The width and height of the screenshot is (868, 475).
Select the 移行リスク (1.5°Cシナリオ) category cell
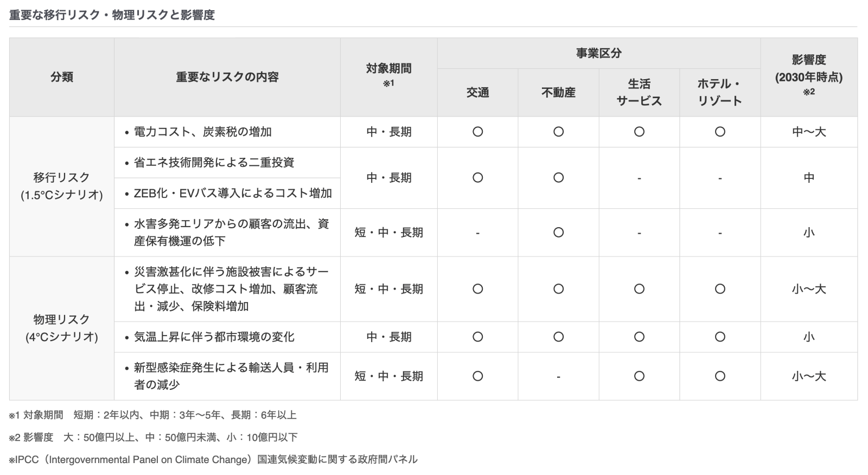(x=62, y=186)
